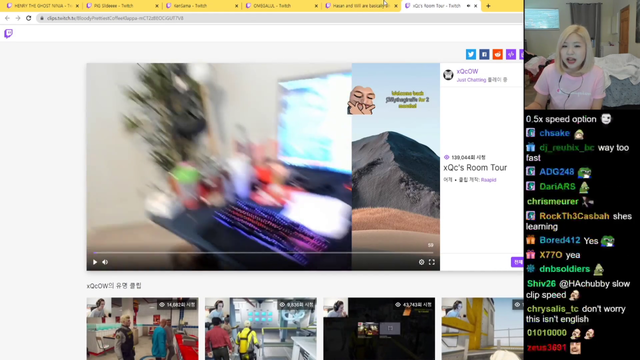Viewport: 640px width, 360px height.
Task: Mute the clip player volume
Action: [x=105, y=262]
